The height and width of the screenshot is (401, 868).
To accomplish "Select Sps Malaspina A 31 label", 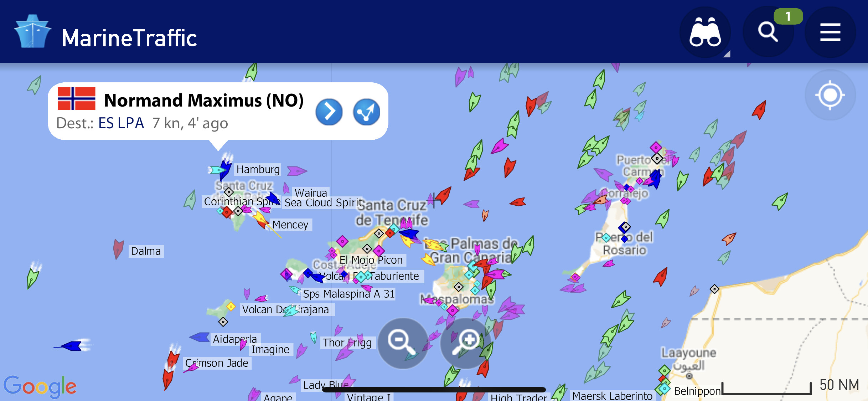I will (348, 294).
